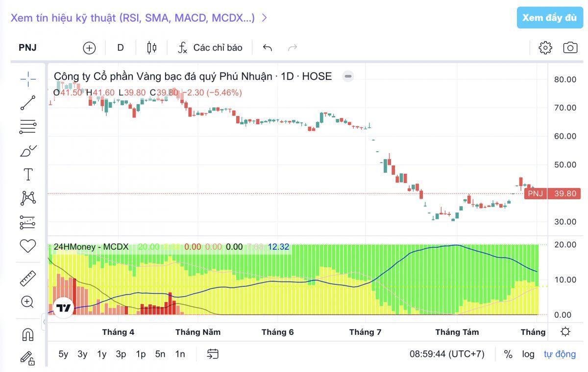Activate the zoom in tool
Screen dimensions: 588x372
pyautogui.click(x=28, y=302)
